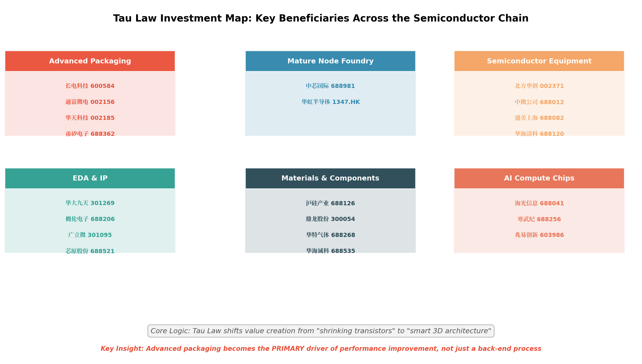Select 华虹半导体 1347.HK entry
This screenshot has width=642, height=364.
click(330, 102)
